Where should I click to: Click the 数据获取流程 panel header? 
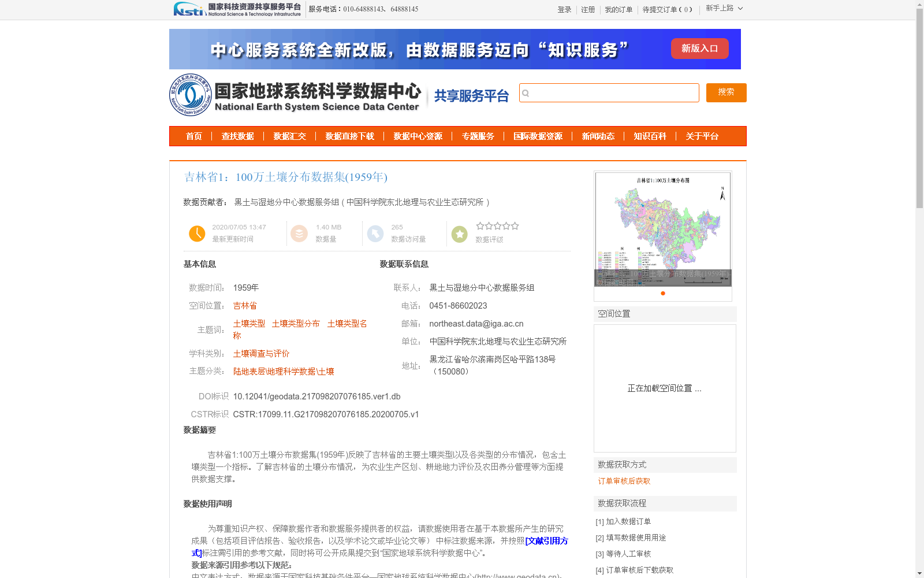coord(665,503)
